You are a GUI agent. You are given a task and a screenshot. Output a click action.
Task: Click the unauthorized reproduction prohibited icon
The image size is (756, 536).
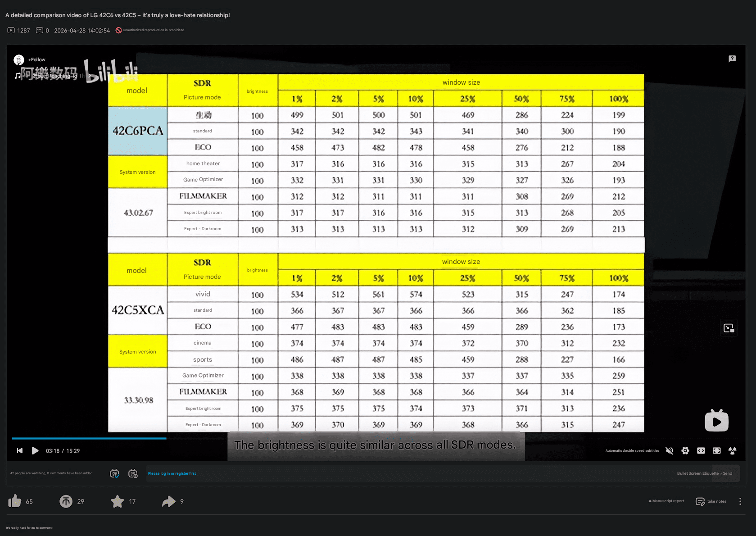click(x=118, y=30)
